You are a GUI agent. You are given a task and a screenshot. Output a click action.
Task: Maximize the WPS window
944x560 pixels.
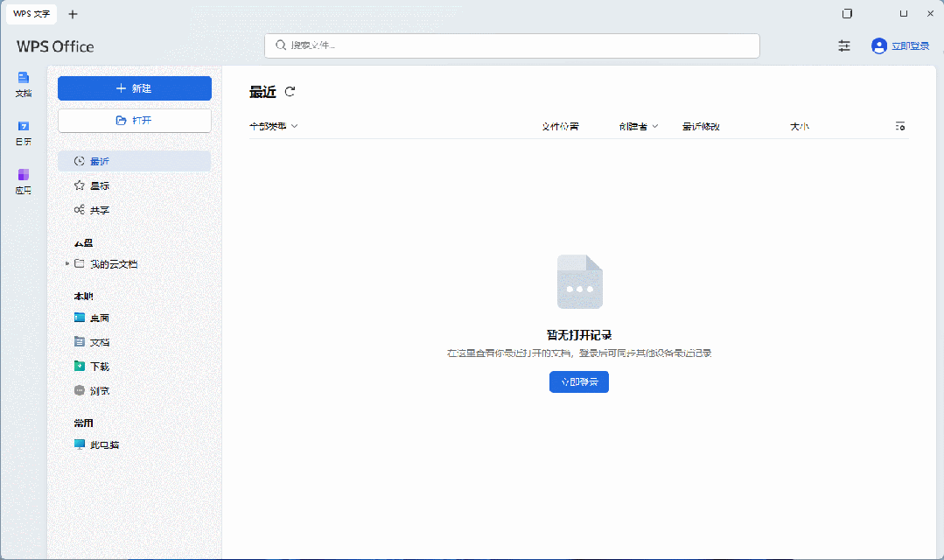[904, 13]
